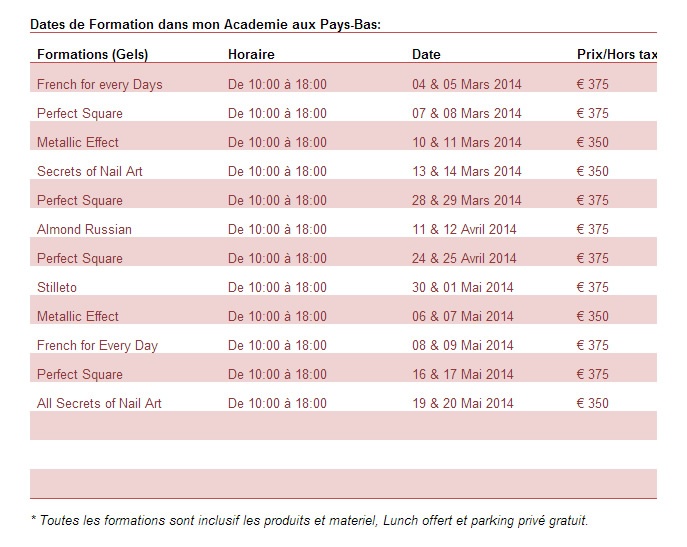The width and height of the screenshot is (687, 547).
Task: Click the Horaire column header
Action: [x=251, y=54]
